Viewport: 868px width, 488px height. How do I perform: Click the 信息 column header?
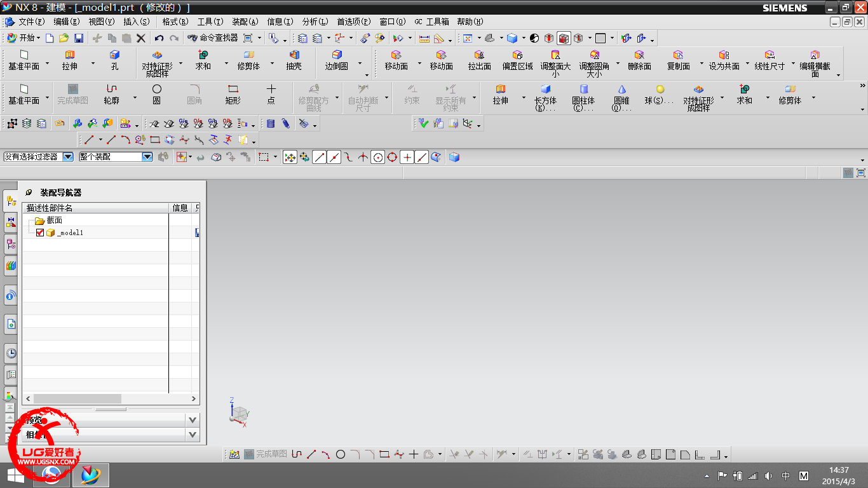pyautogui.click(x=180, y=208)
